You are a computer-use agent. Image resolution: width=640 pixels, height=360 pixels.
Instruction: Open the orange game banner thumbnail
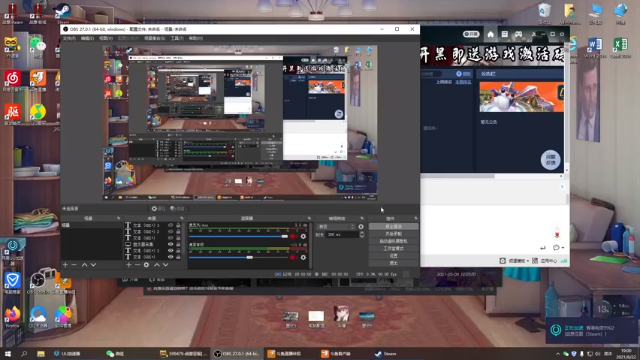(522, 97)
